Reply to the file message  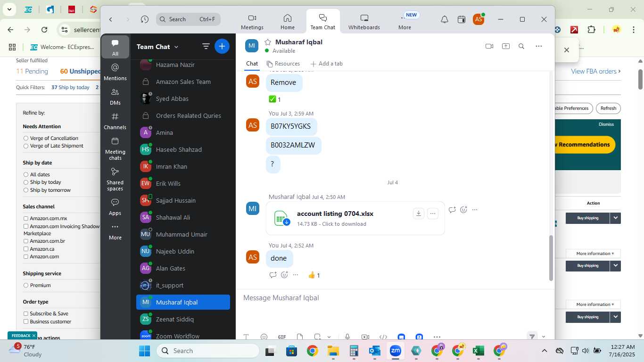[x=452, y=210]
